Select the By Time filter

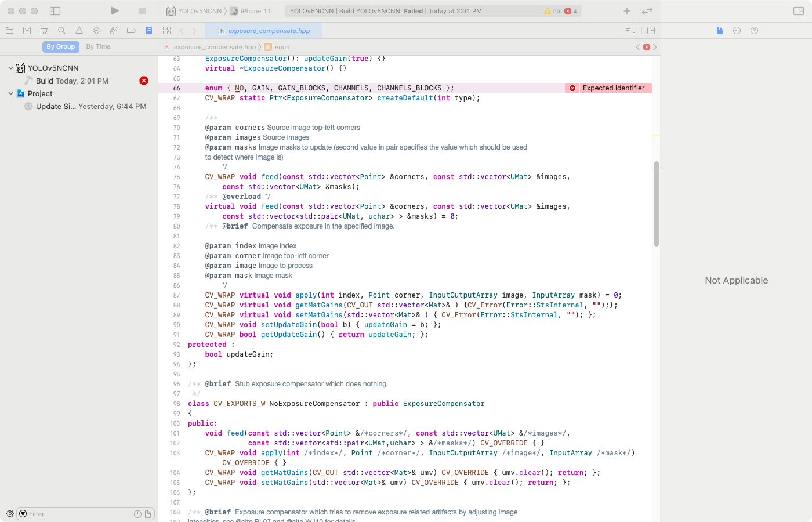99,47
